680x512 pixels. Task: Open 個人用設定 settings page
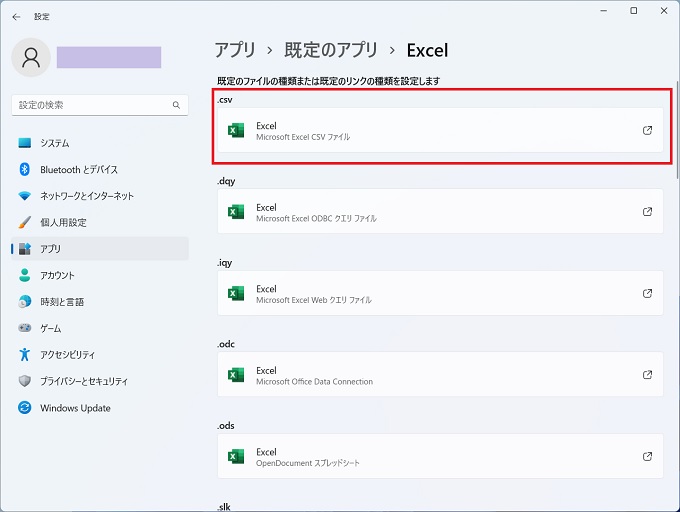tap(100, 222)
